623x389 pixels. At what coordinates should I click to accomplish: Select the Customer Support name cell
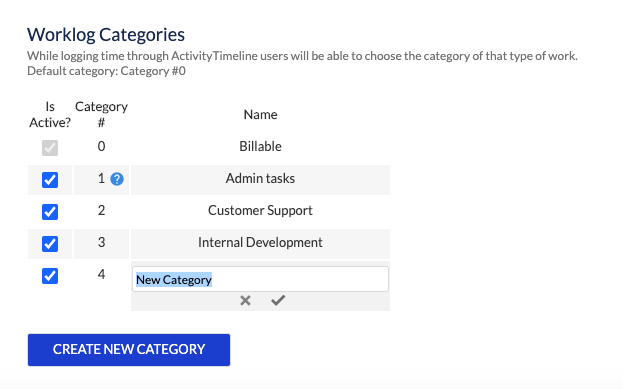(260, 211)
